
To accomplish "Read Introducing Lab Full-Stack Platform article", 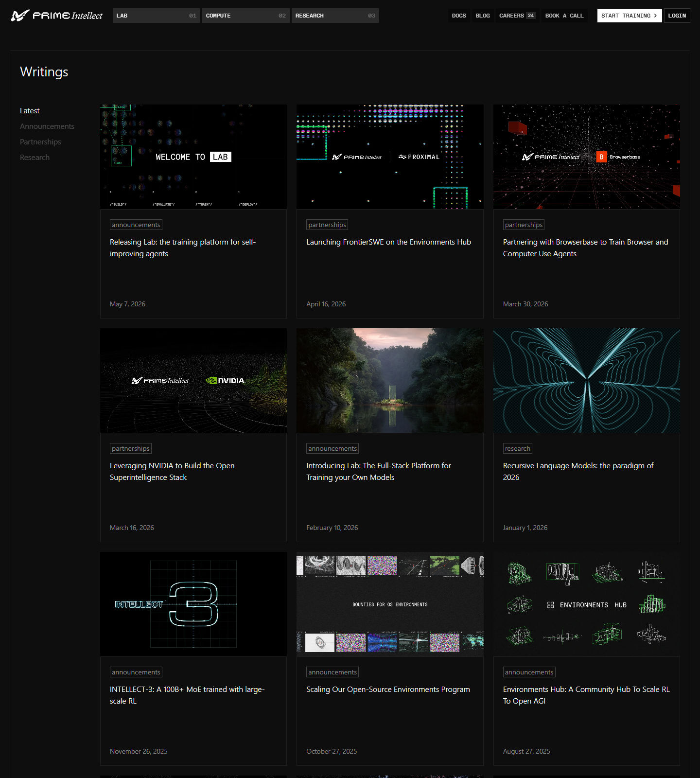I will (379, 472).
